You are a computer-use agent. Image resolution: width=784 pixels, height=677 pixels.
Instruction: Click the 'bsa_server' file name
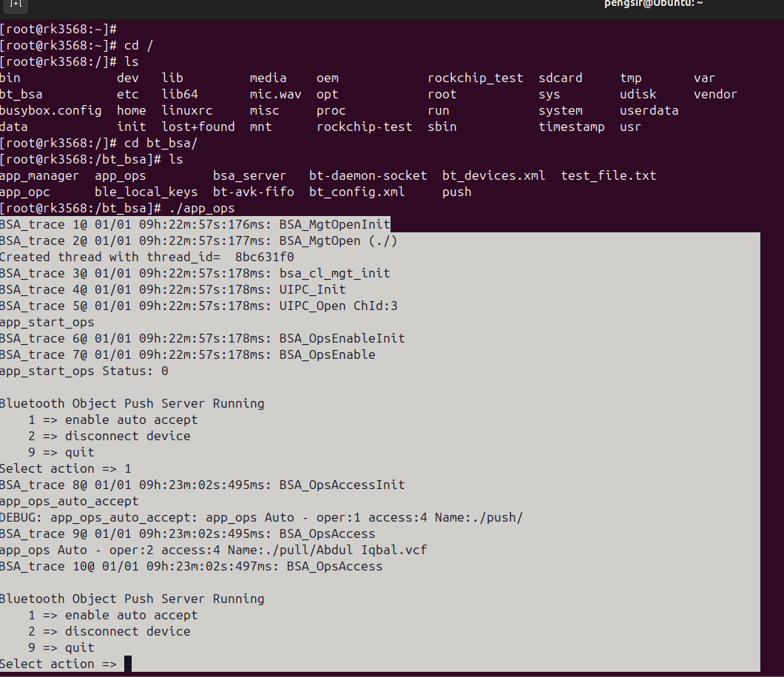coord(249,176)
